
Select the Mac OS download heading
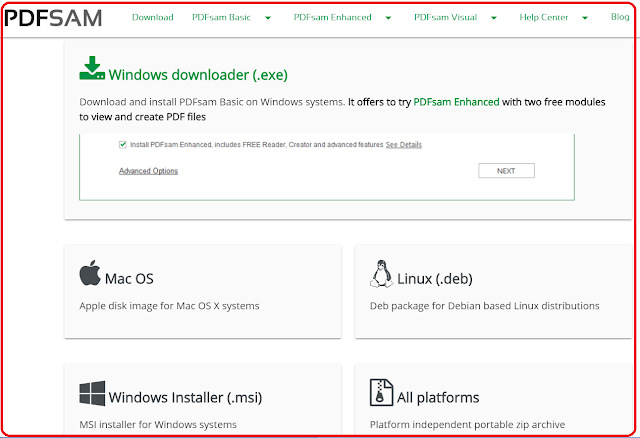click(x=129, y=278)
